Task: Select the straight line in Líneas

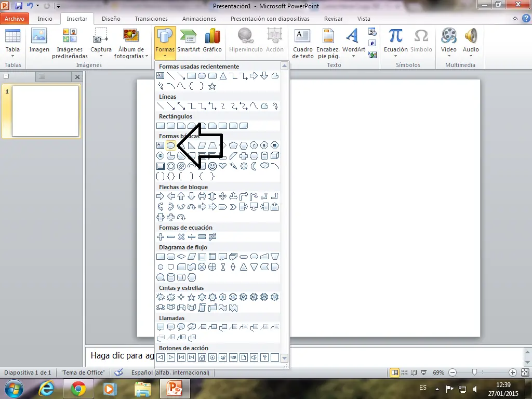Action: click(x=160, y=106)
